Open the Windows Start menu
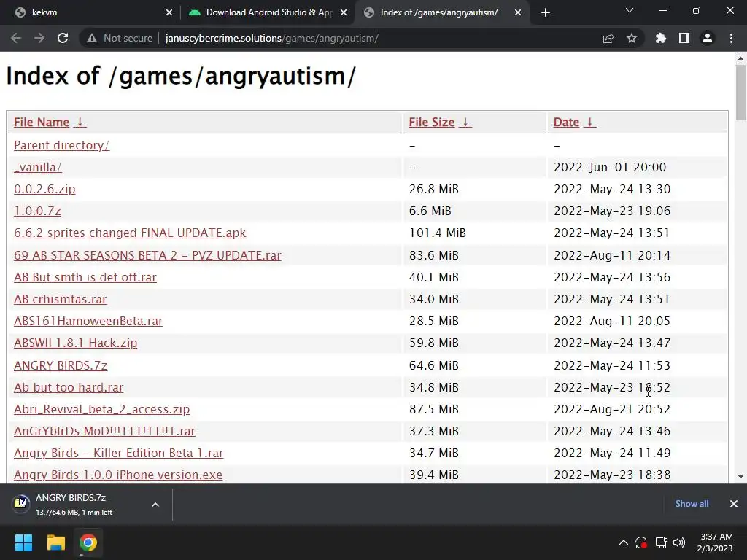The height and width of the screenshot is (560, 747). coord(23,542)
